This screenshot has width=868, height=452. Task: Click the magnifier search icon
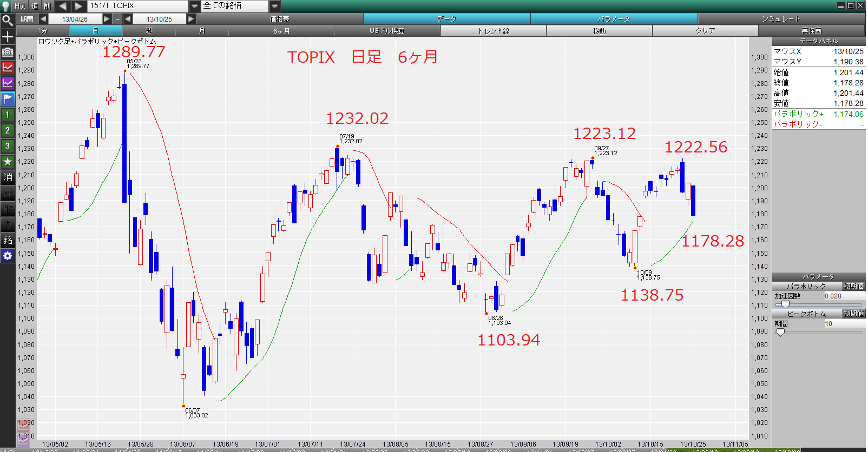(x=8, y=21)
